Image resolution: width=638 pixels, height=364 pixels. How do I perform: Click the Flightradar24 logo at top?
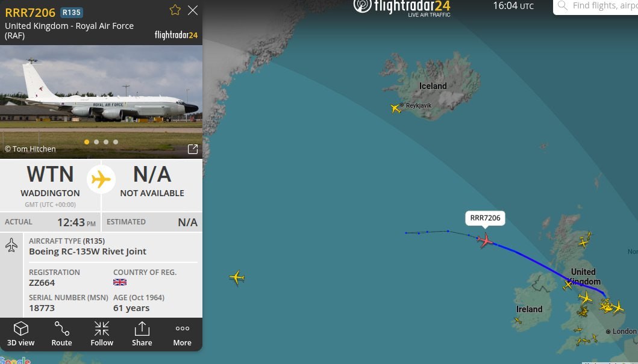pyautogui.click(x=402, y=7)
